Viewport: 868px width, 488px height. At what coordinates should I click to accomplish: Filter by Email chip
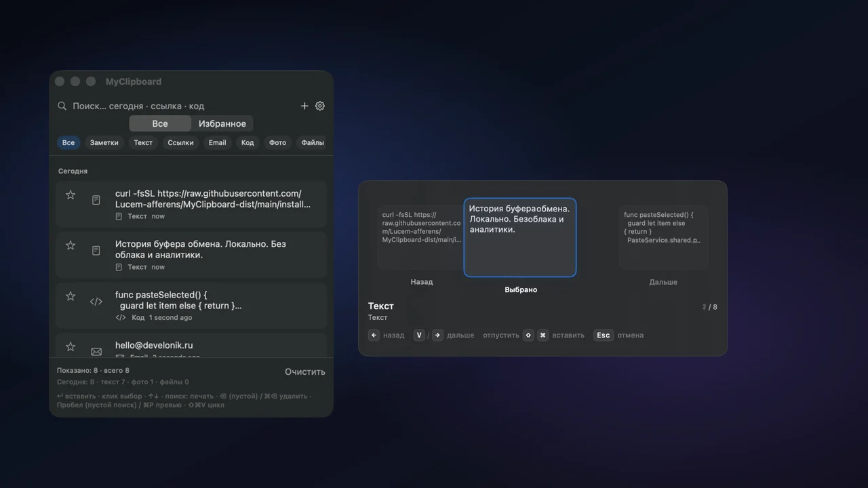218,142
